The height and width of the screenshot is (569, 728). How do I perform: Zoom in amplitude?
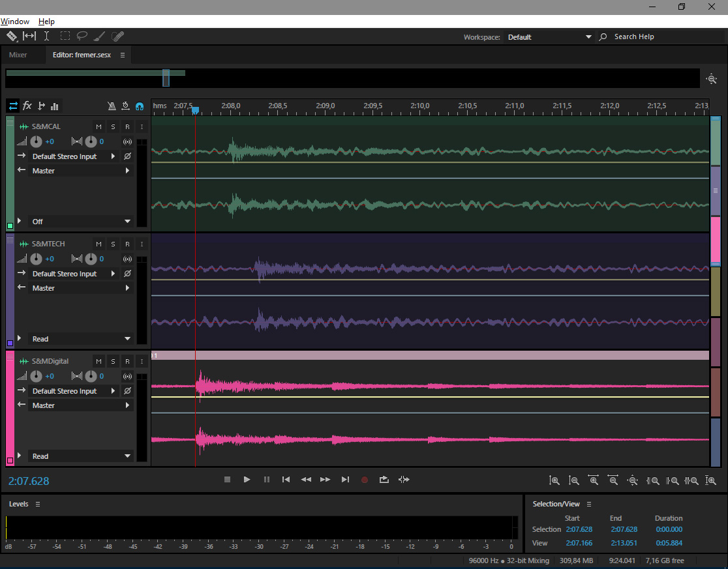tap(554, 480)
